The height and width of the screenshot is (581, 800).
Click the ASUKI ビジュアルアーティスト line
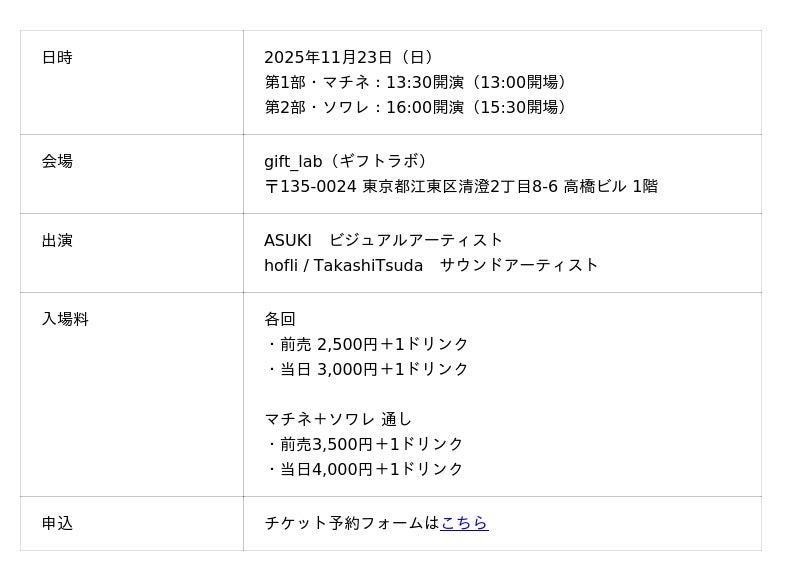pyautogui.click(x=383, y=240)
